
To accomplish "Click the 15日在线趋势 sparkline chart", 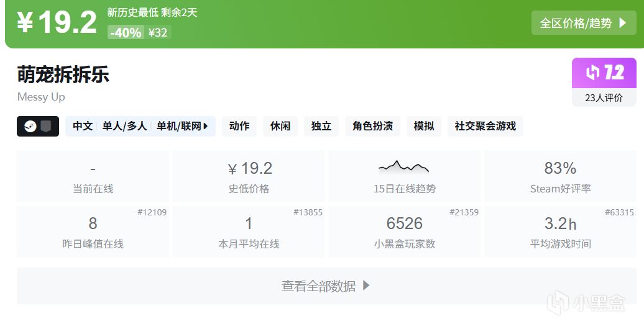I will 403,166.
